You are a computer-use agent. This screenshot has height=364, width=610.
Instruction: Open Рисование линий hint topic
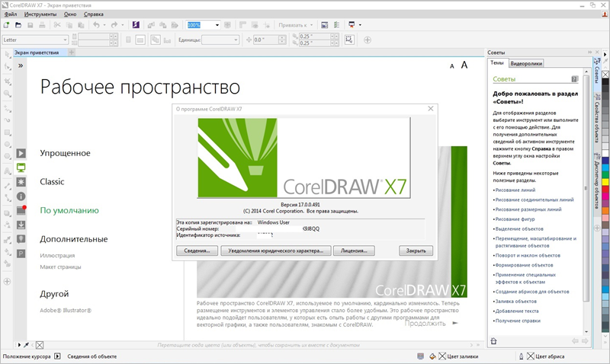click(x=515, y=190)
